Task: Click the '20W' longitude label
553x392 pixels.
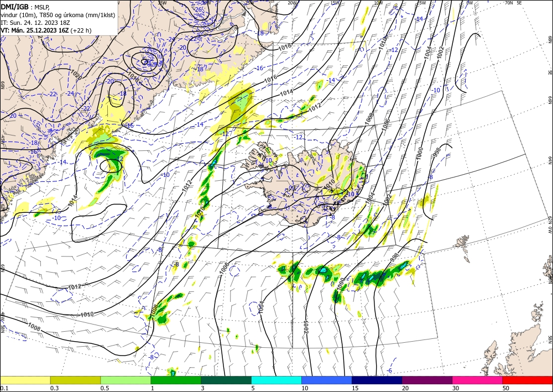Action: pyautogui.click(x=292, y=2)
